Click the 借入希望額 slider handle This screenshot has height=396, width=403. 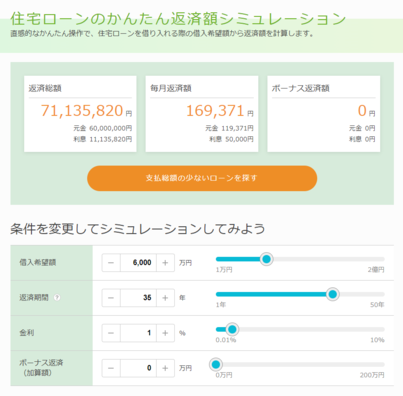tap(266, 259)
